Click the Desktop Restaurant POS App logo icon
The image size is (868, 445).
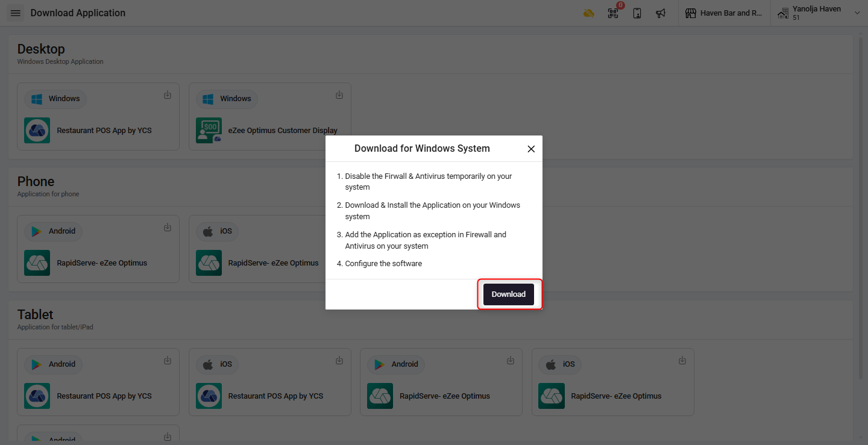(x=37, y=131)
